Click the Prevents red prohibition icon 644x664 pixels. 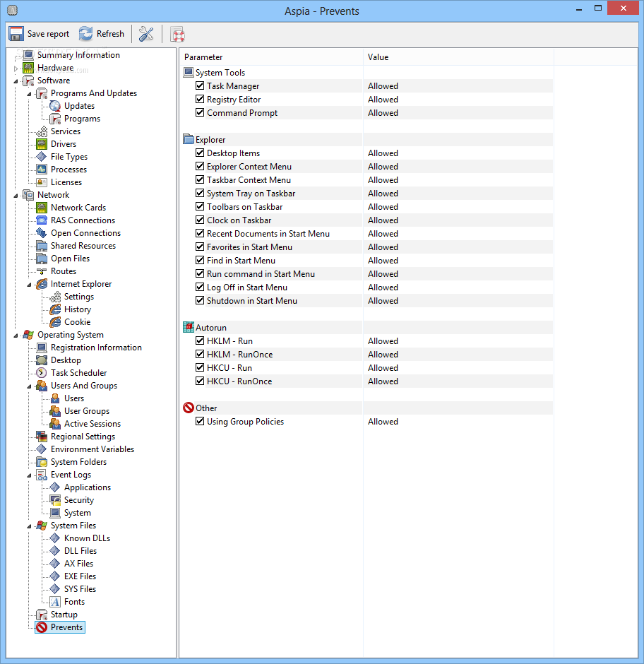pos(42,627)
